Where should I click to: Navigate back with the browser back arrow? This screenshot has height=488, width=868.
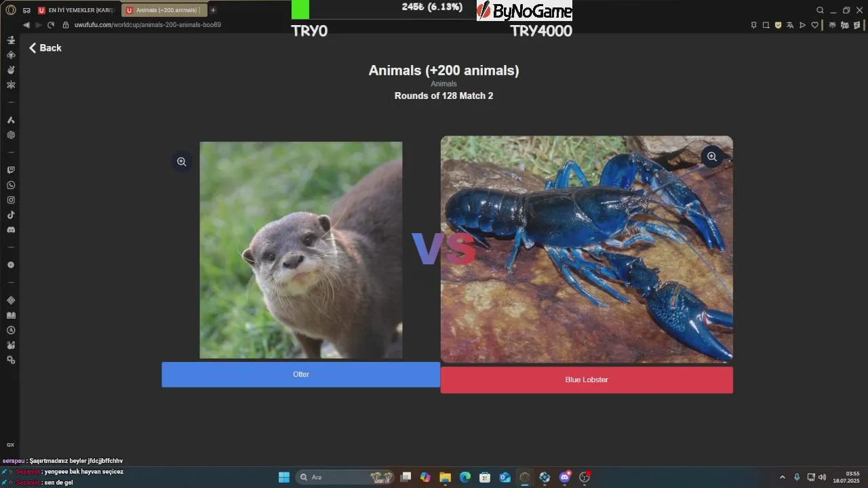[26, 25]
